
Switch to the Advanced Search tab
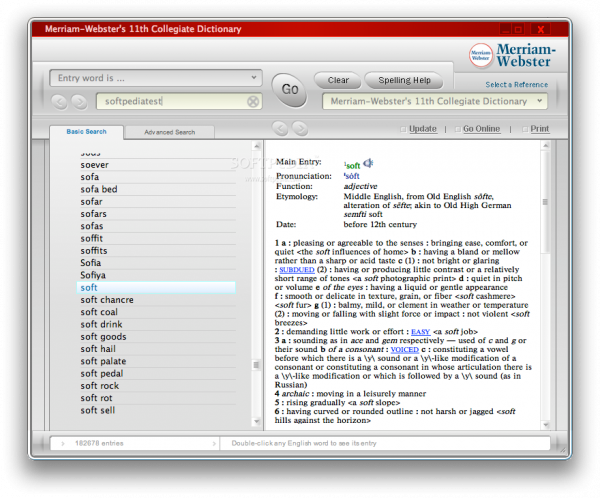(x=170, y=132)
